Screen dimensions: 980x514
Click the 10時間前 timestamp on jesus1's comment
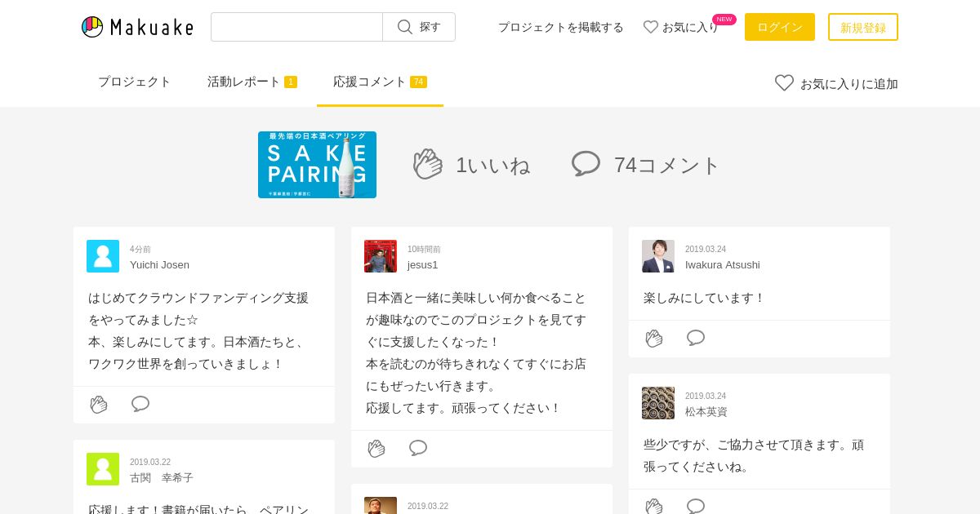click(424, 249)
